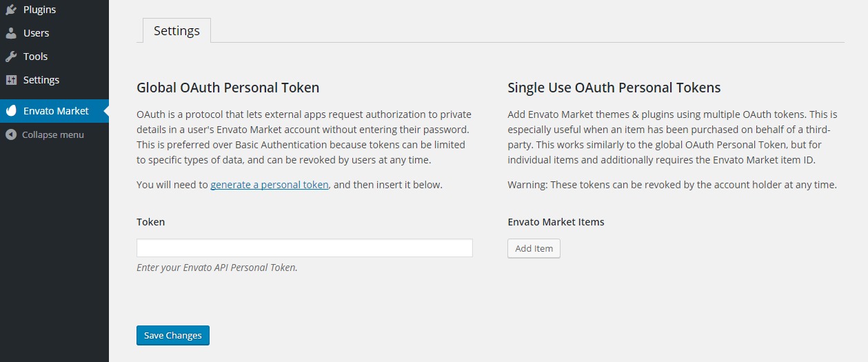868x362 pixels.
Task: Follow the generate a personal token link
Action: (270, 185)
